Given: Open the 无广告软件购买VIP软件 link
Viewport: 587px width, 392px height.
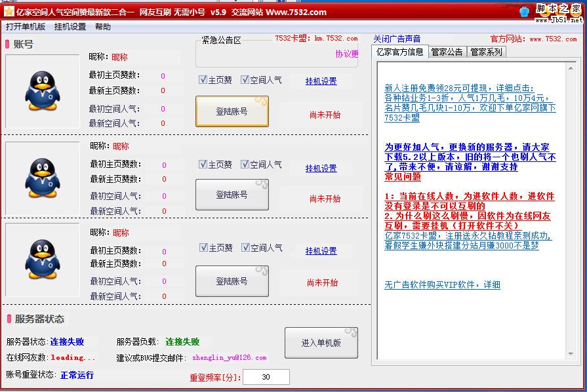Looking at the screenshot, I should click(x=442, y=284).
